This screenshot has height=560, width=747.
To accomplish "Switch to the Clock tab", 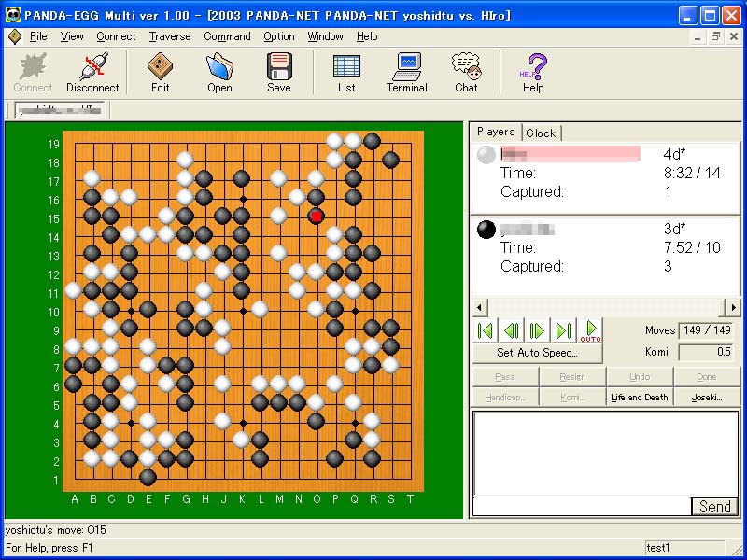I will (x=541, y=133).
